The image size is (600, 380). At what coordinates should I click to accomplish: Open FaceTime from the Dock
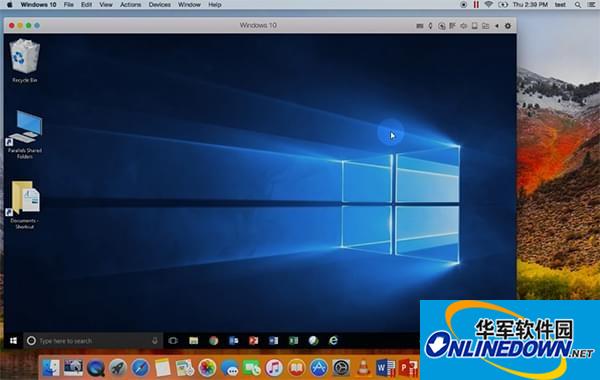[x=252, y=368]
